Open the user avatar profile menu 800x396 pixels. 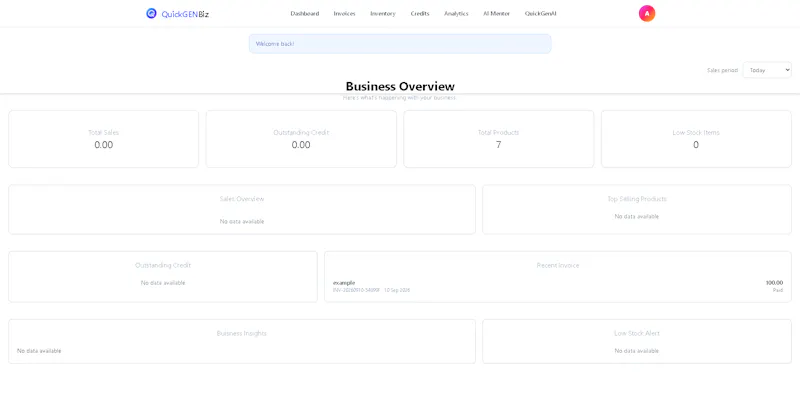pyautogui.click(x=646, y=13)
